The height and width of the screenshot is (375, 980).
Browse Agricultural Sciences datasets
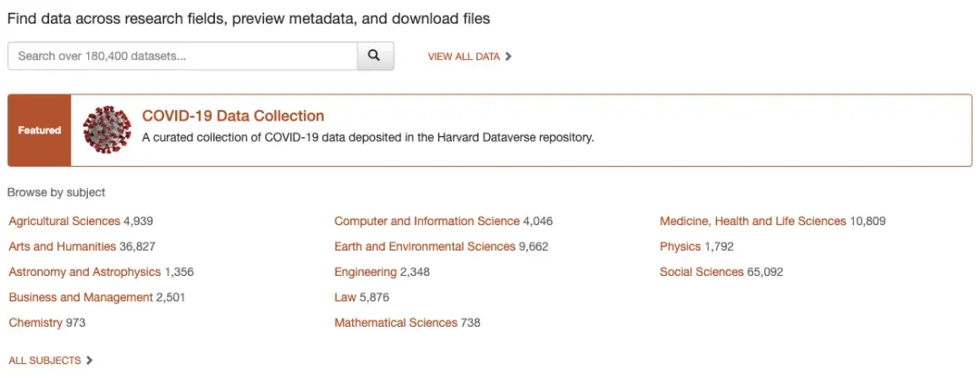click(x=64, y=221)
